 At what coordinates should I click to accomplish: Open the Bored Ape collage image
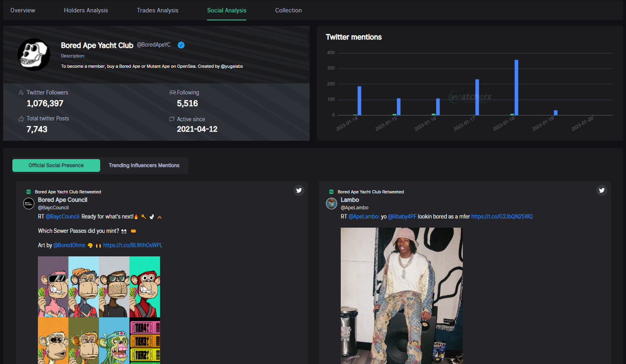click(99, 310)
